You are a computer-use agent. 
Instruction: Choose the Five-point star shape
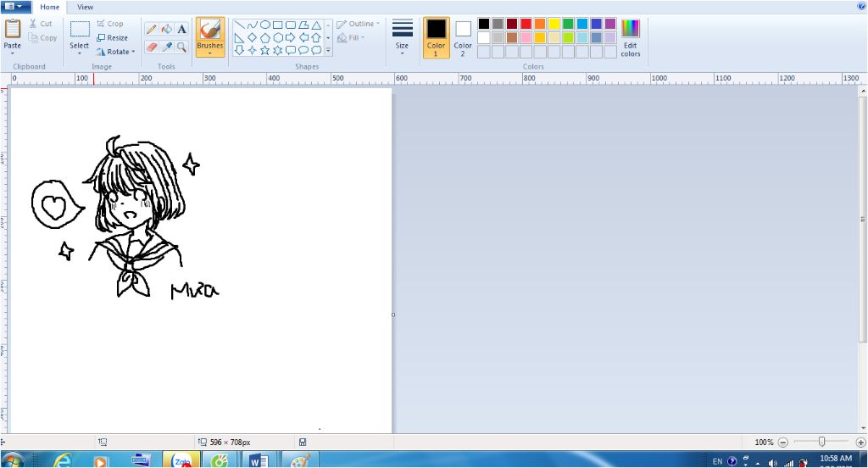tap(265, 50)
